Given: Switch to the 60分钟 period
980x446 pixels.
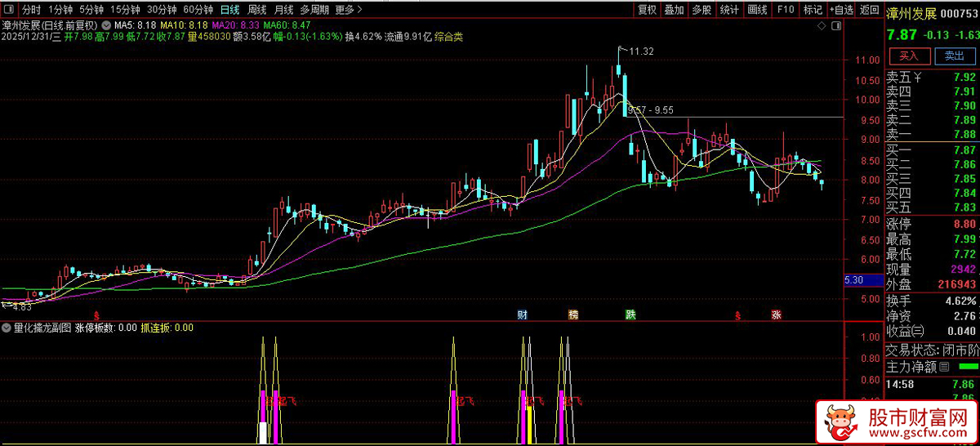Looking at the screenshot, I should click(x=198, y=10).
